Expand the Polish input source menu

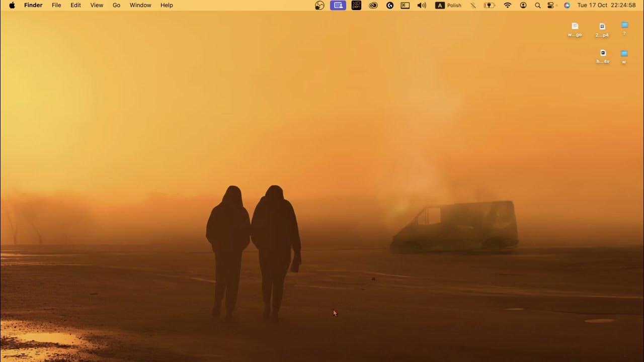[x=448, y=6]
